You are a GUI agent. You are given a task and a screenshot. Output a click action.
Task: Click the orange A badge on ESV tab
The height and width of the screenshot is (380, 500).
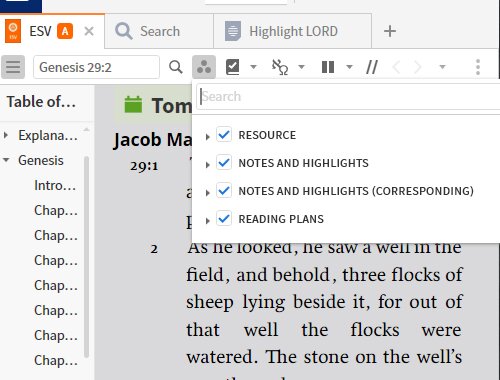pos(65,31)
